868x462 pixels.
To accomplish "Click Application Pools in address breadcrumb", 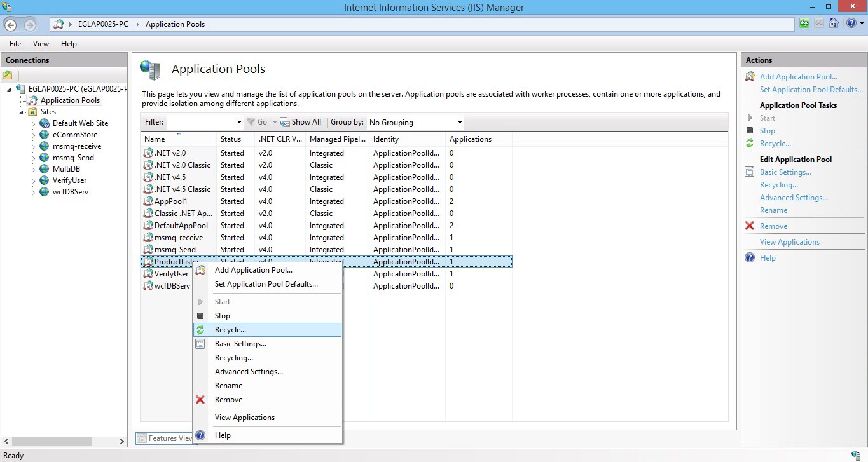I will (x=175, y=24).
